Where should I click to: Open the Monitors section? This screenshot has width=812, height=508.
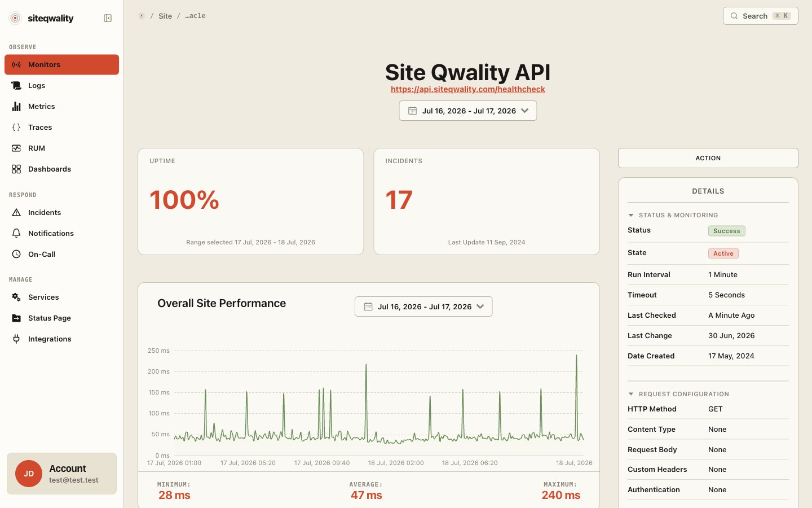click(x=61, y=64)
